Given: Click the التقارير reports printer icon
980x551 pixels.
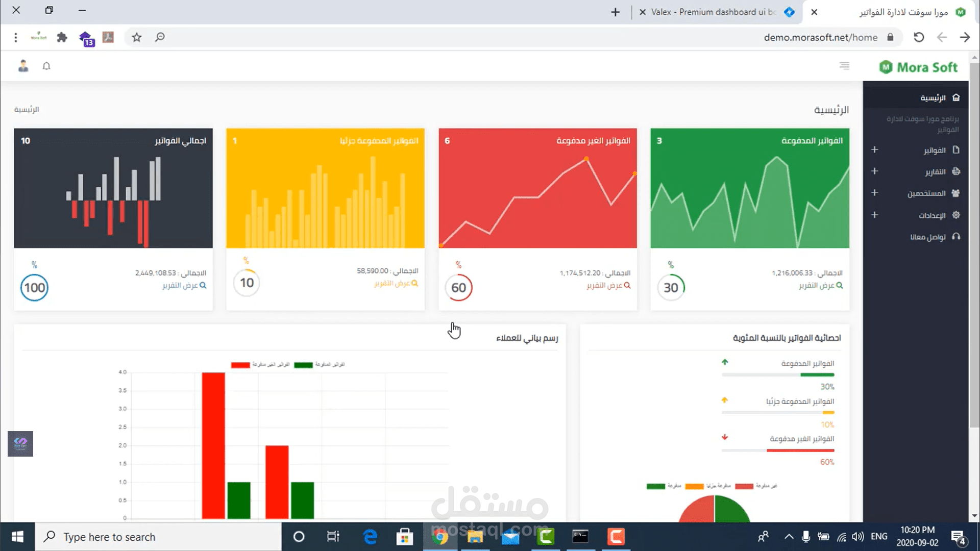Looking at the screenshot, I should [957, 171].
